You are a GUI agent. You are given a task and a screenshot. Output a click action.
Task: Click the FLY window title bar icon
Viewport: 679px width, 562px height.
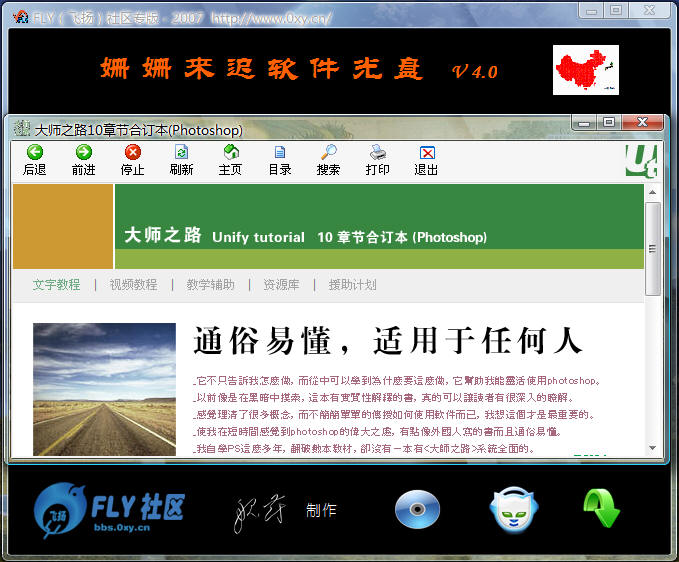tap(20, 17)
